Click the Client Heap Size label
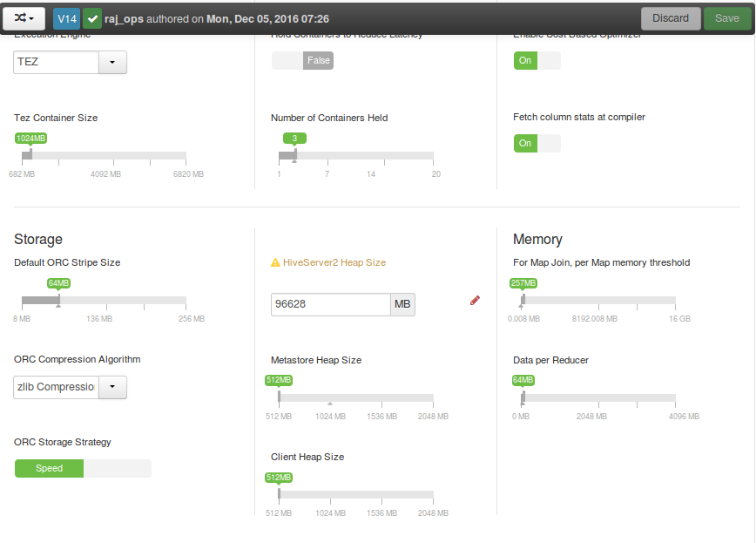Viewport: 756px width, 543px height. pyautogui.click(x=307, y=457)
